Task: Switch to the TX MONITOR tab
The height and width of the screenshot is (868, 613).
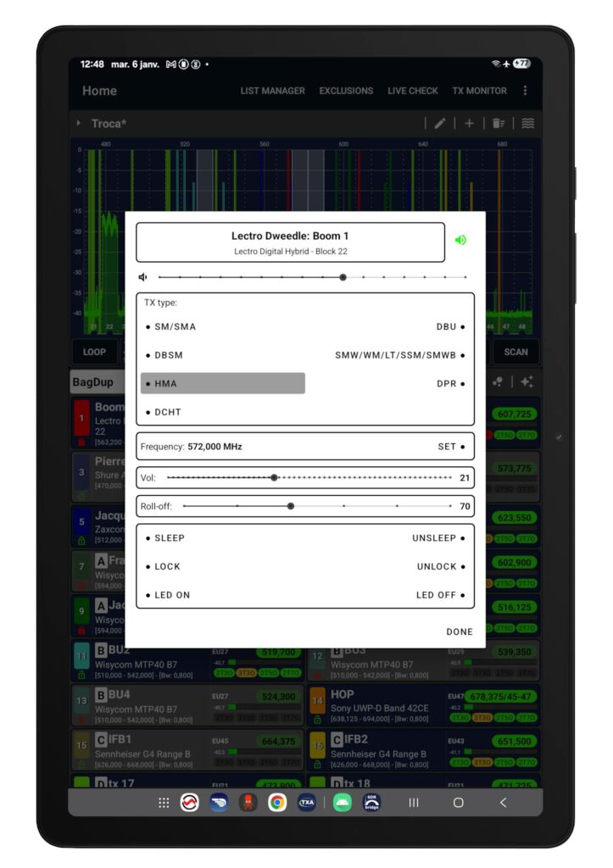Action: point(479,91)
